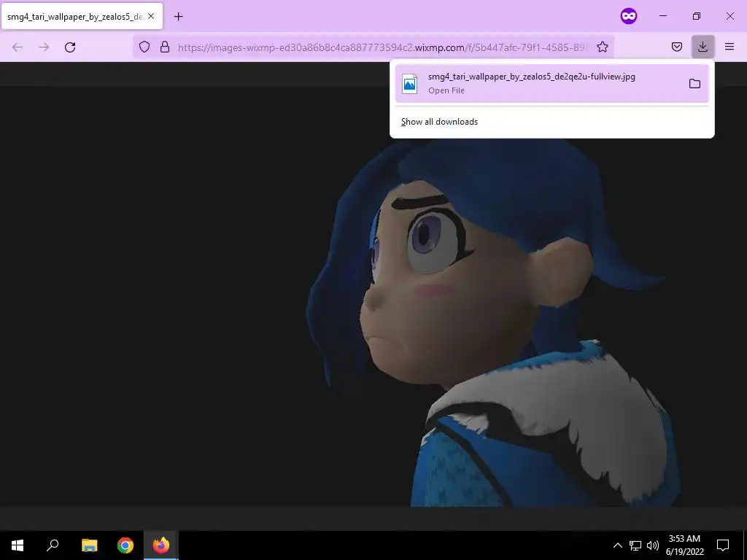747x560 pixels.
Task: Open the Windows notification center
Action: coord(723,545)
